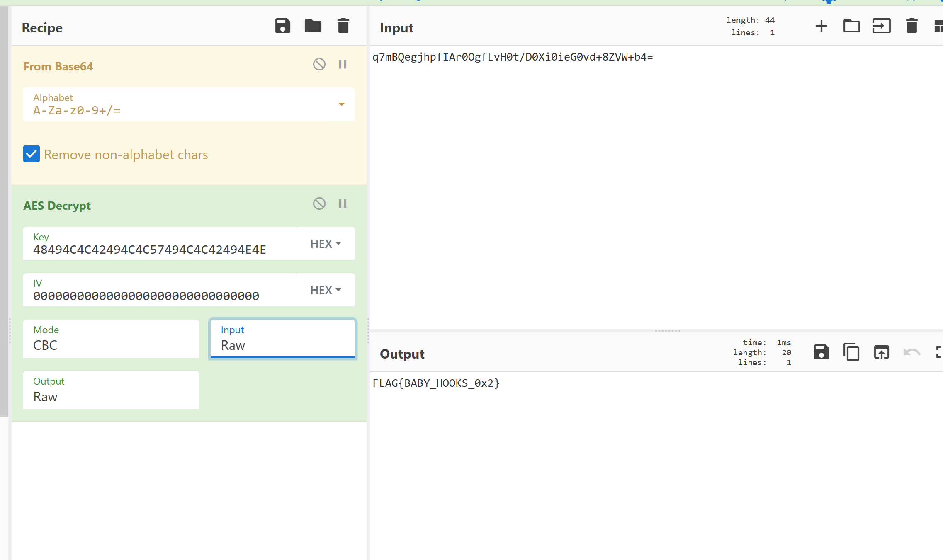Change the IV format HEX dropdown
The width and height of the screenshot is (943, 560).
click(x=326, y=290)
